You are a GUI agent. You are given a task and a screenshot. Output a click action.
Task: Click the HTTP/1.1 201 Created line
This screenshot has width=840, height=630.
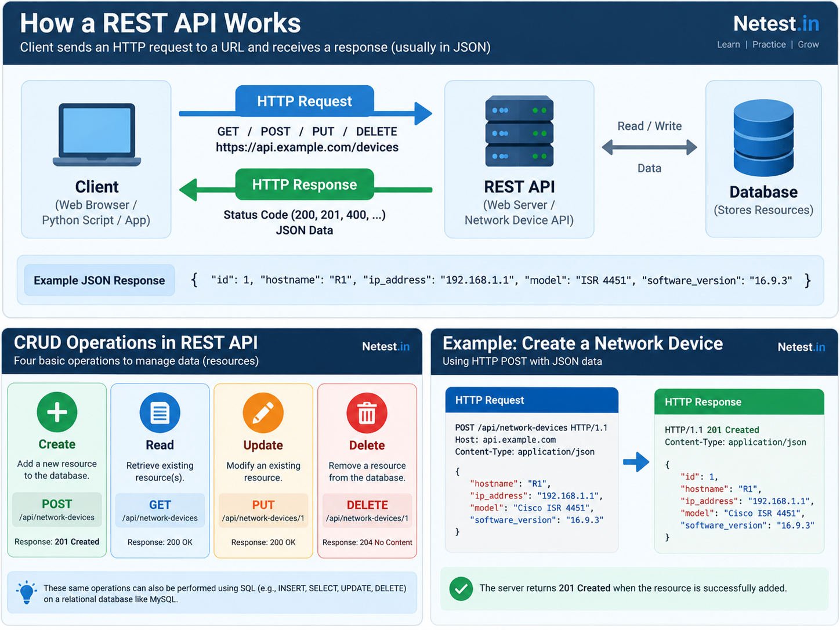click(712, 430)
